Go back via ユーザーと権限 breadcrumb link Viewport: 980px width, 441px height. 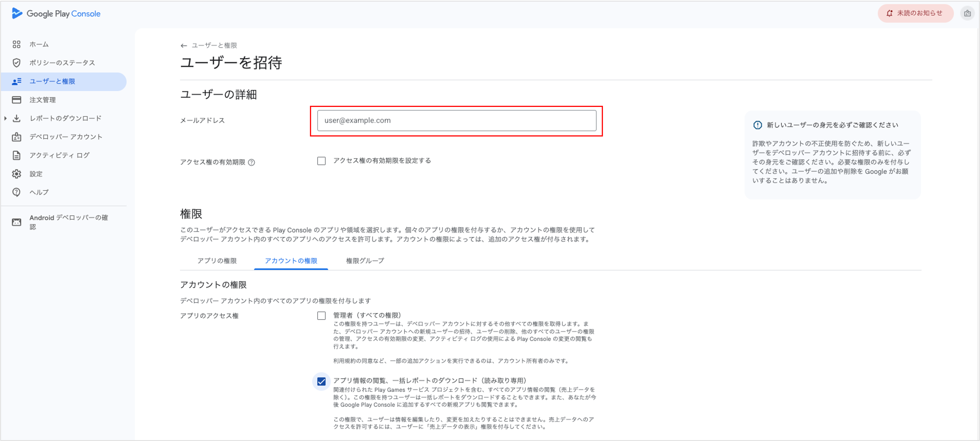click(214, 46)
